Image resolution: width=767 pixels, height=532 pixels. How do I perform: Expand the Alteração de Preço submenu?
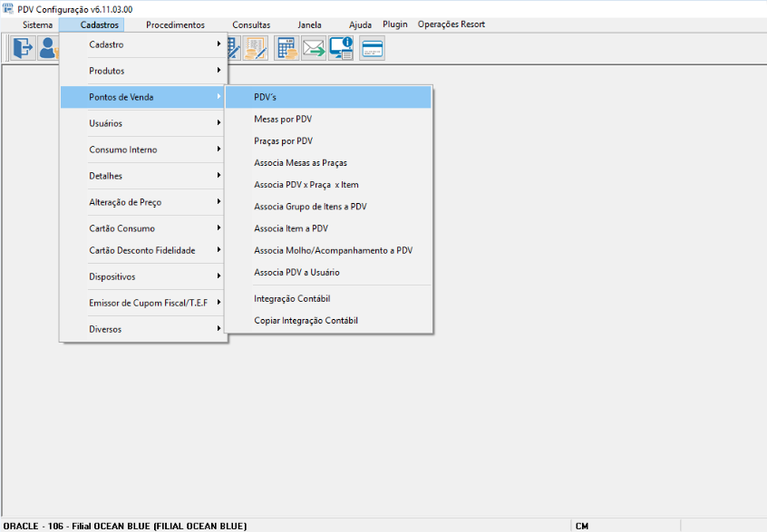pos(143,202)
